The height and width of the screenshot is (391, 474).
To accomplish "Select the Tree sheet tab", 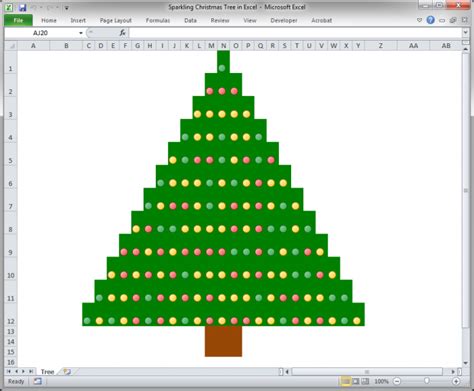I will point(47,371).
